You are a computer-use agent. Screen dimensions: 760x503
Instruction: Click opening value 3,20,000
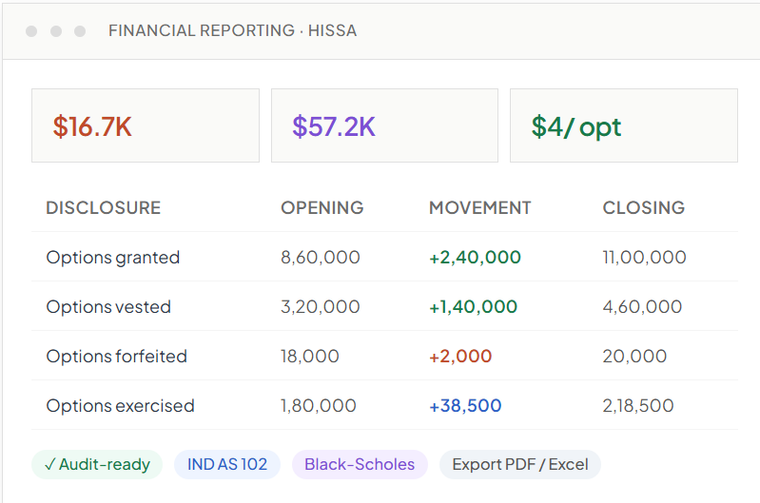tap(320, 307)
